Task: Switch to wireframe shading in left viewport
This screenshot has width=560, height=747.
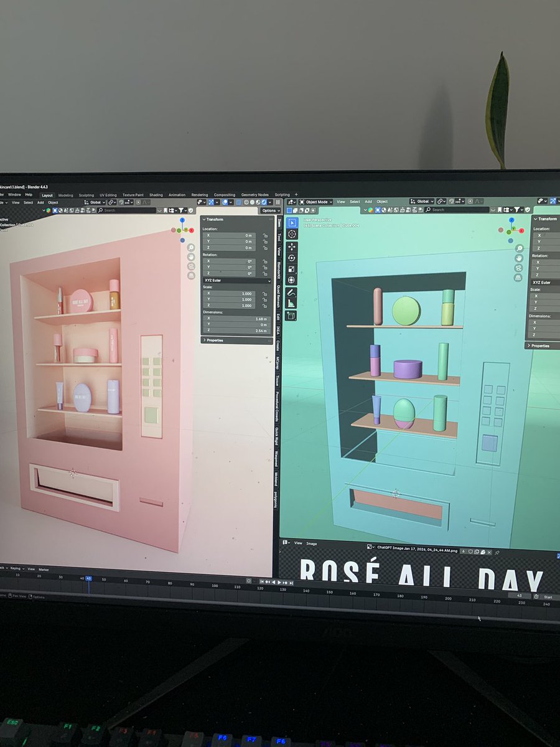Action: [247, 202]
